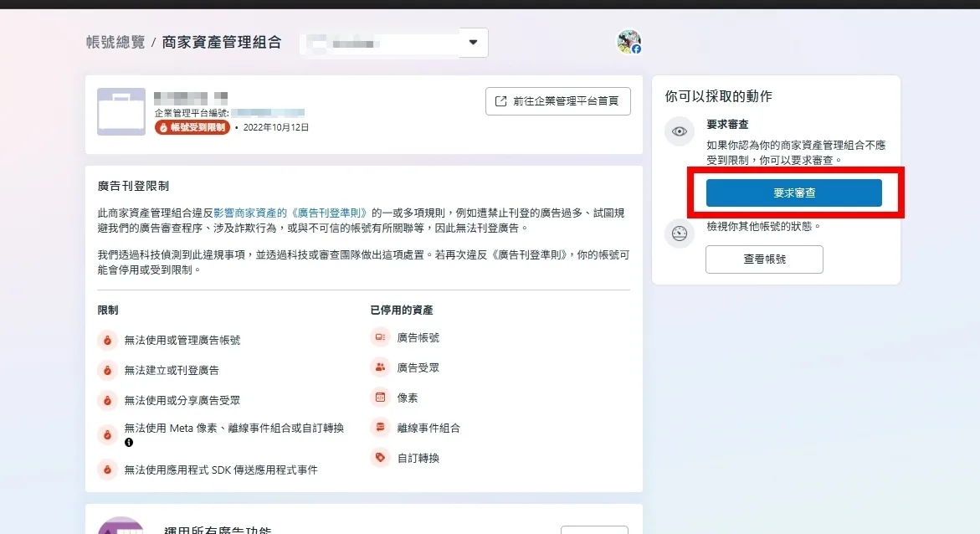This screenshot has width=980, height=534.
Task: Click the icon next to 無法使用 Meta 像素
Action: [x=107, y=434]
